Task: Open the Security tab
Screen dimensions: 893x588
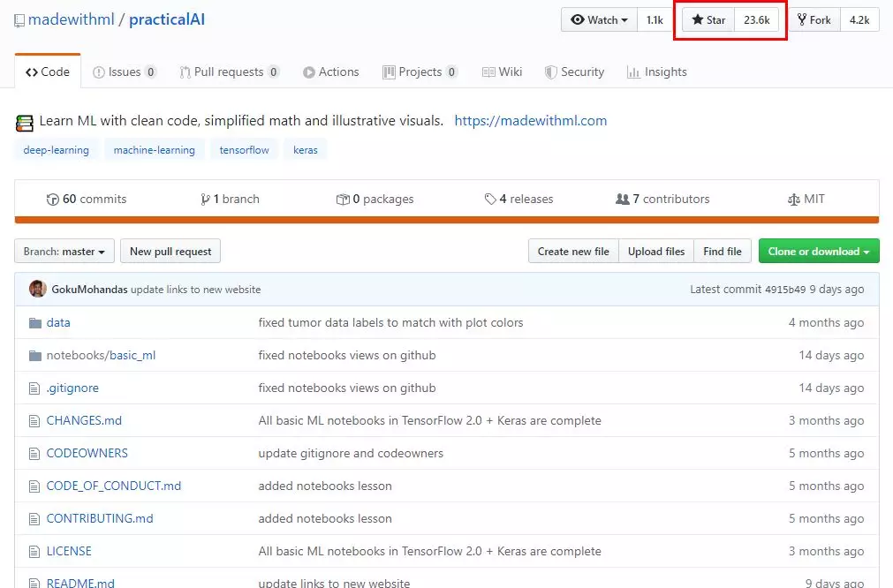Action: click(574, 72)
